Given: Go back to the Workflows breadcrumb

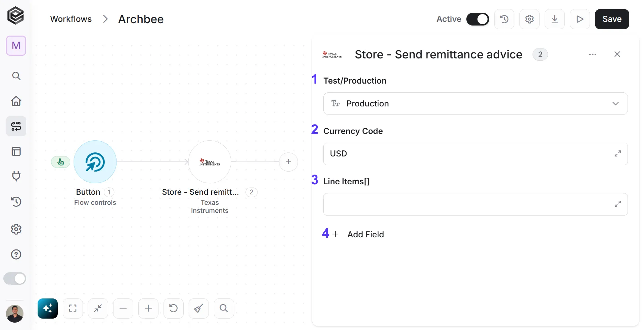Looking at the screenshot, I should (x=71, y=19).
